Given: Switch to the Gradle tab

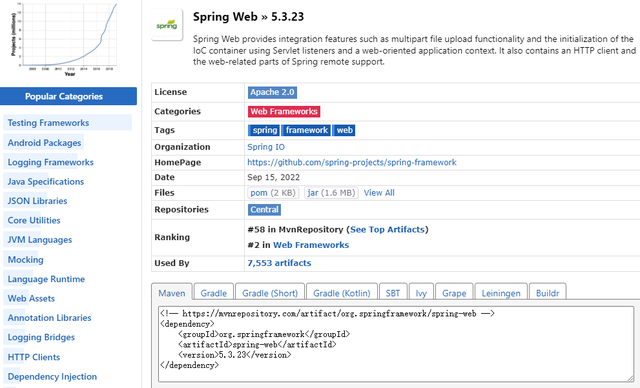Looking at the screenshot, I should 213,293.
